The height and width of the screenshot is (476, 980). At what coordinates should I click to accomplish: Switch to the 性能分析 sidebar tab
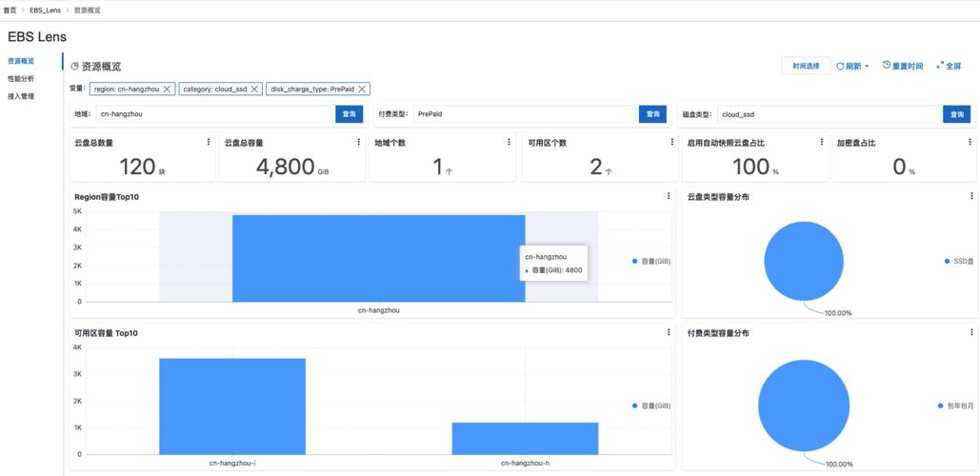coord(21,78)
